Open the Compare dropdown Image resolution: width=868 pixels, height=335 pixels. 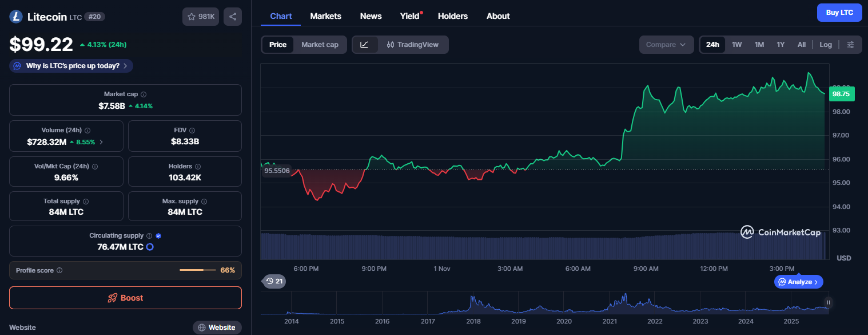pos(666,45)
